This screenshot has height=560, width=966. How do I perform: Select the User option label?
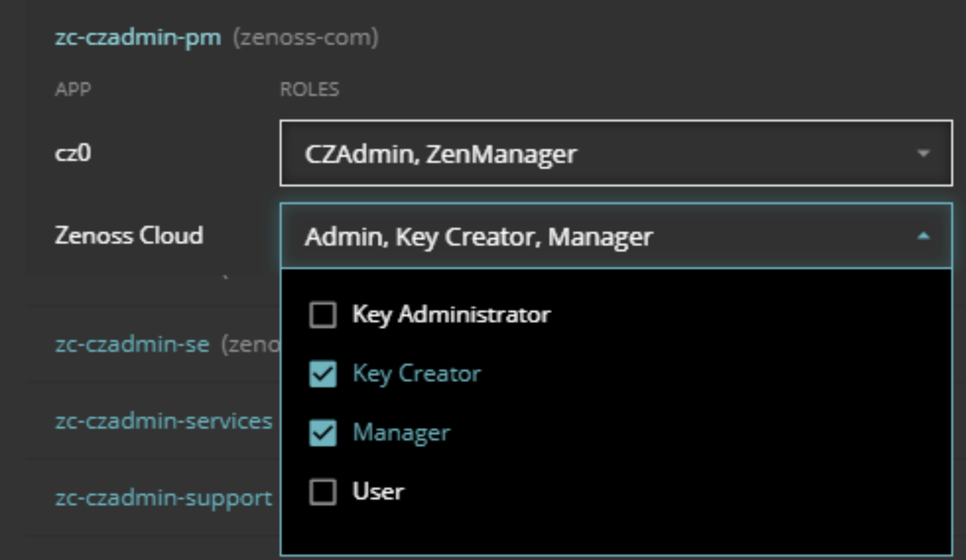point(378,492)
